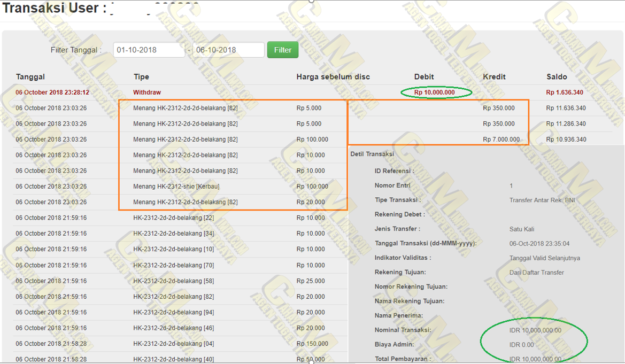
Task: Click the Harga sebelum disc column header
Action: pyautogui.click(x=333, y=77)
